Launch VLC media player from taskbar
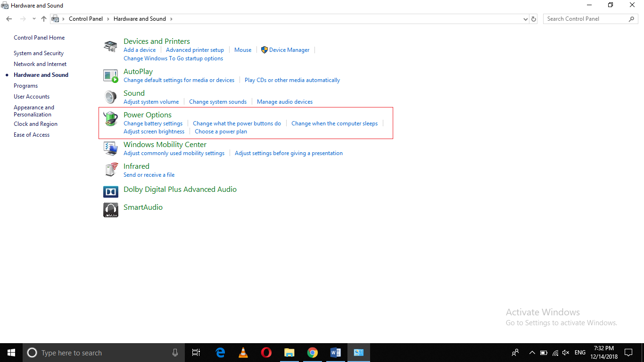Image resolution: width=644 pixels, height=362 pixels. click(x=243, y=353)
